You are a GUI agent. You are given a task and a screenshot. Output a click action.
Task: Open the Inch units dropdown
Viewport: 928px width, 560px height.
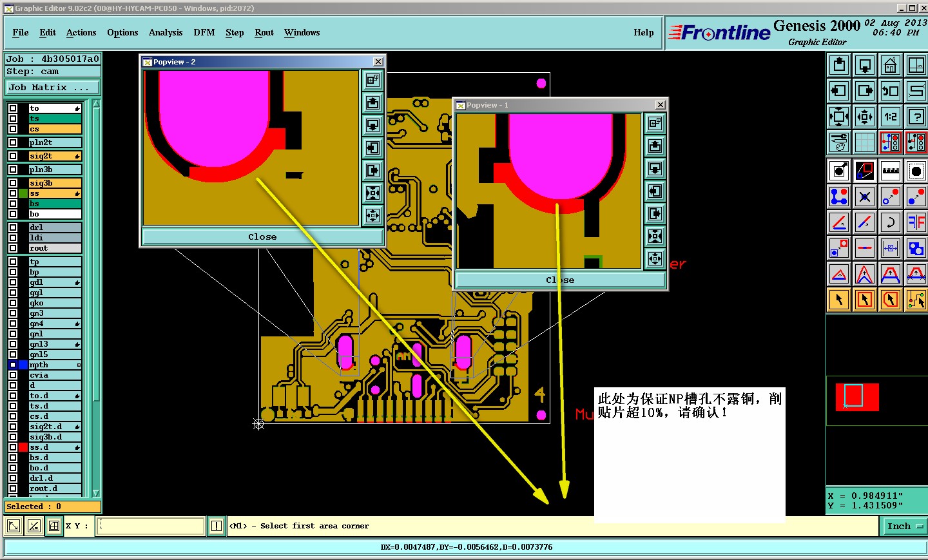904,526
